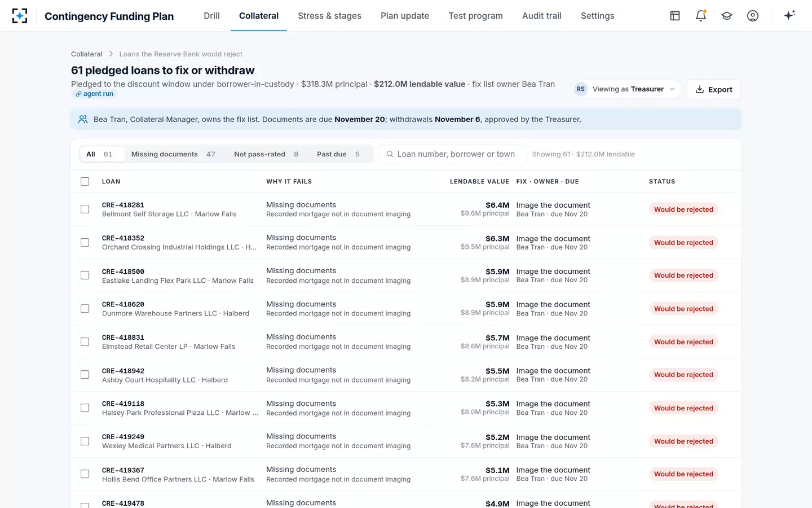Click the Export button
The width and height of the screenshot is (812, 508).
point(713,89)
